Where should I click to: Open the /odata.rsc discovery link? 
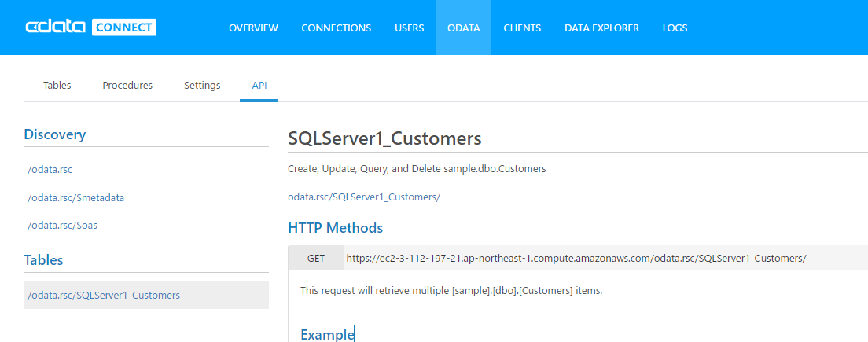[50, 169]
